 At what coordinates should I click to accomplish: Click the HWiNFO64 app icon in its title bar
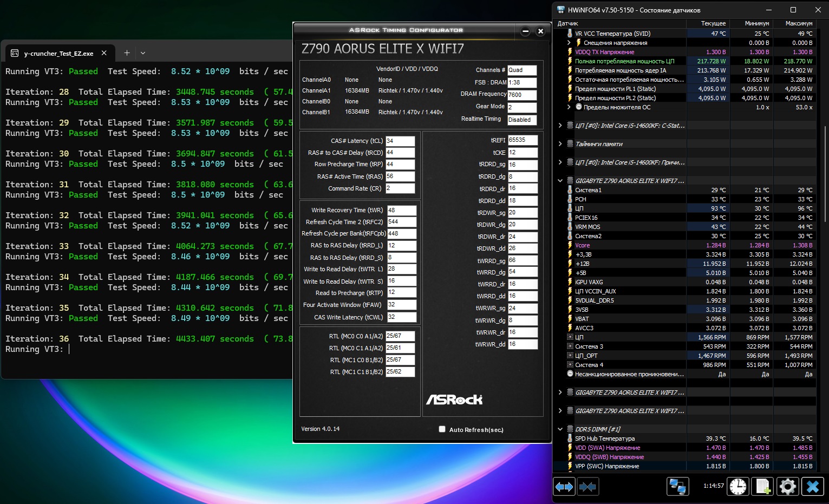[560, 10]
